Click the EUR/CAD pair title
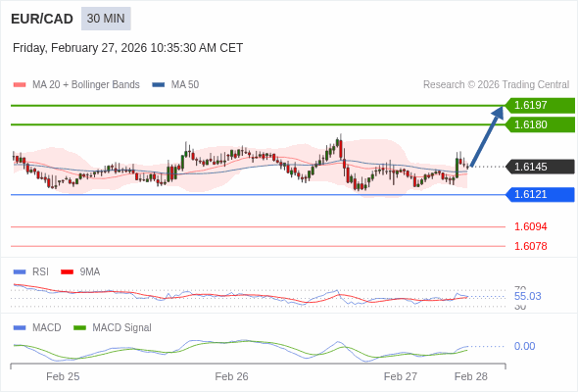Viewport: 578px width, 392px height. [42, 19]
